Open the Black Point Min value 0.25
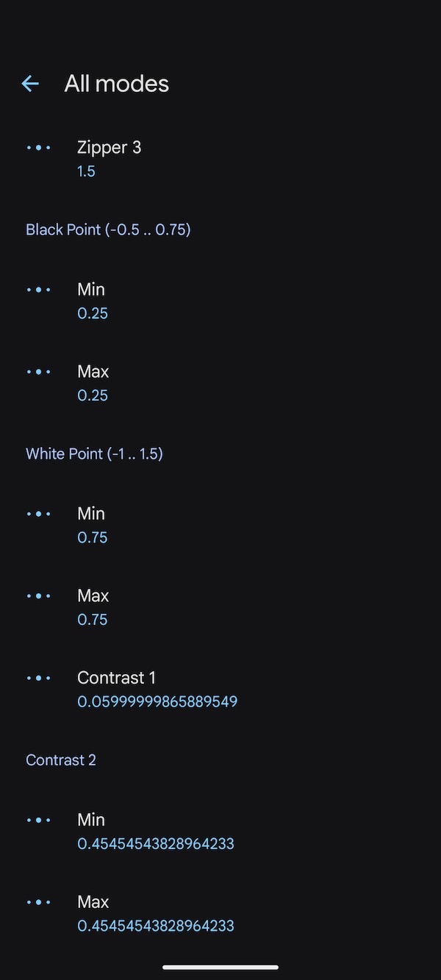 tap(93, 313)
